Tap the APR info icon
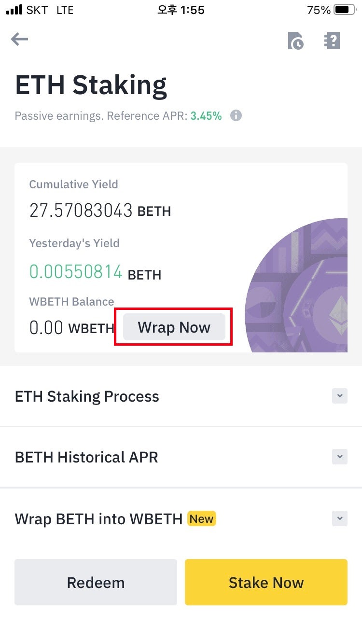362x644 pixels. pyautogui.click(x=236, y=116)
